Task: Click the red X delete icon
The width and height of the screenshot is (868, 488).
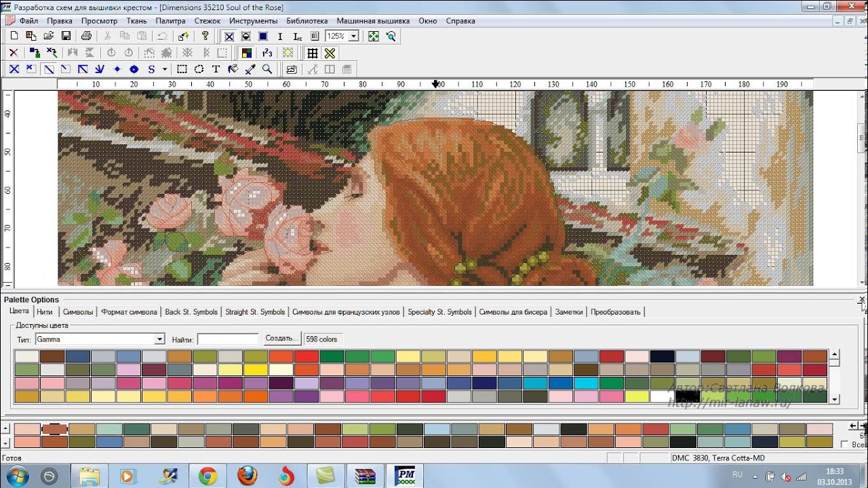Action: [x=14, y=53]
